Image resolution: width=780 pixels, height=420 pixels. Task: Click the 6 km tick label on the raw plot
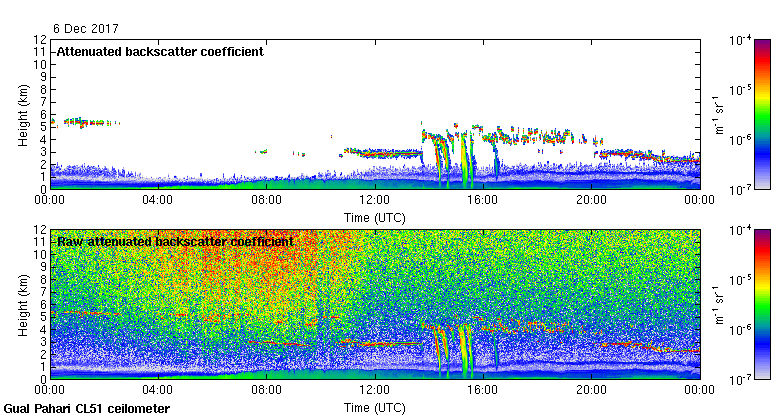click(43, 305)
